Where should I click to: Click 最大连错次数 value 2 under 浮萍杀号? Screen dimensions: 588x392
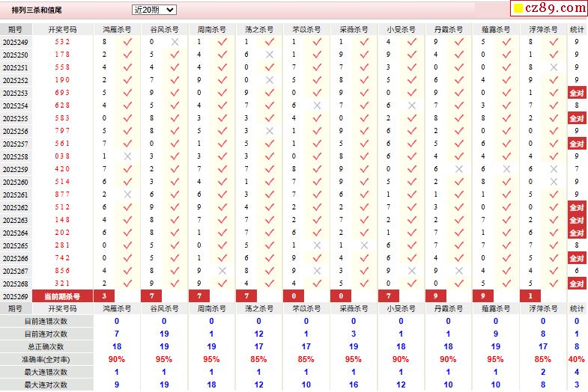tap(543, 372)
